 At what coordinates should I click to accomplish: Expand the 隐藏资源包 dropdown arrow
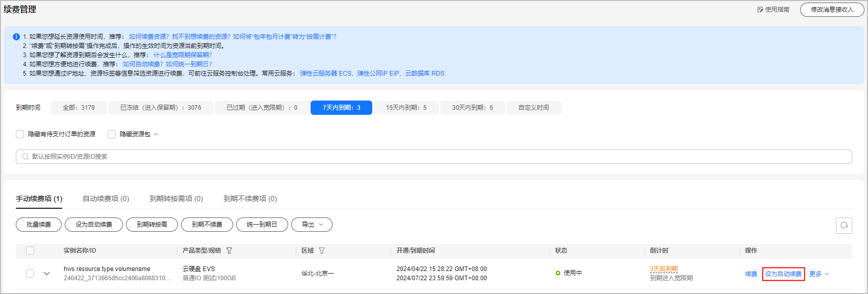pos(156,134)
